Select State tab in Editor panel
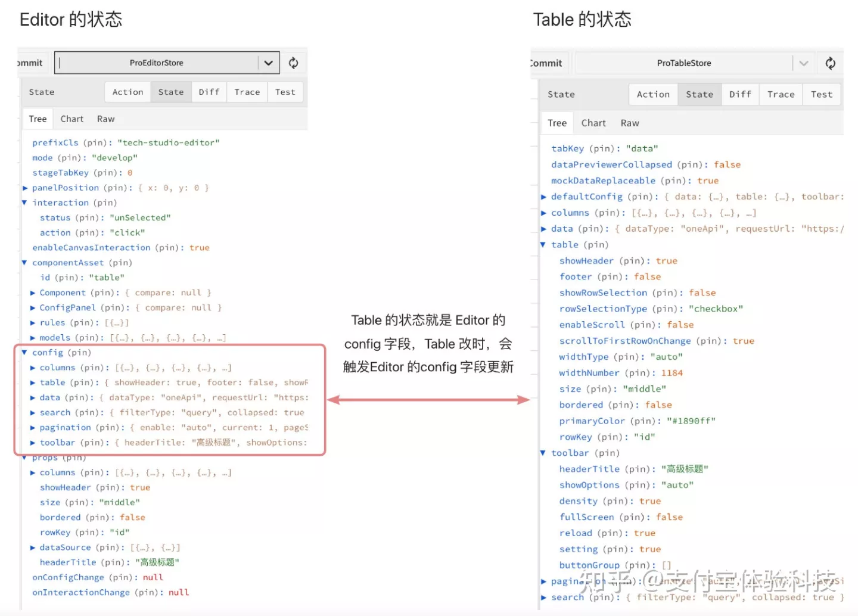The height and width of the screenshot is (616, 858). pyautogui.click(x=171, y=92)
